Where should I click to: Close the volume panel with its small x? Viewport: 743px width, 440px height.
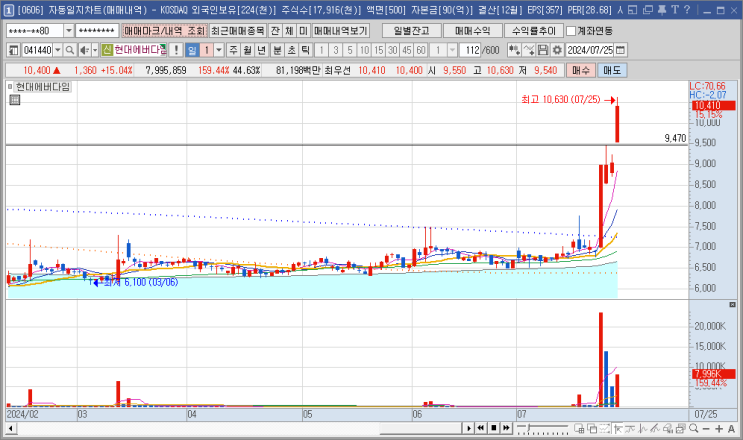[x=732, y=305]
